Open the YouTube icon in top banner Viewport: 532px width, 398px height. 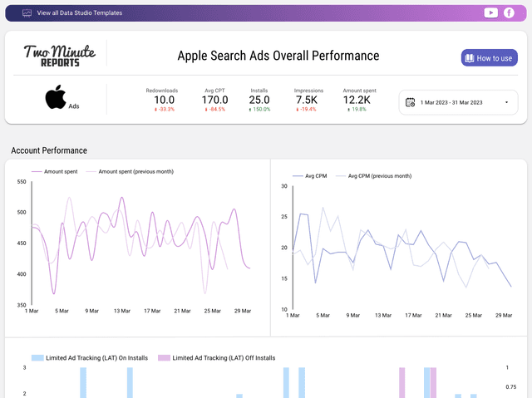[490, 13]
